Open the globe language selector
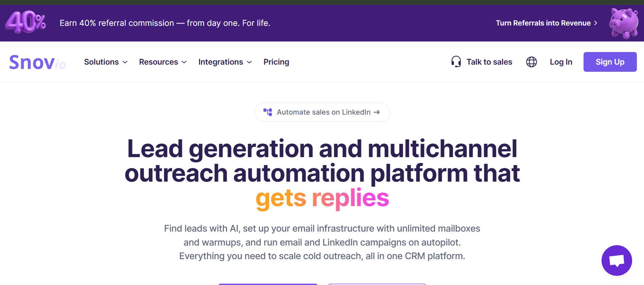The image size is (644, 285). pyautogui.click(x=531, y=62)
